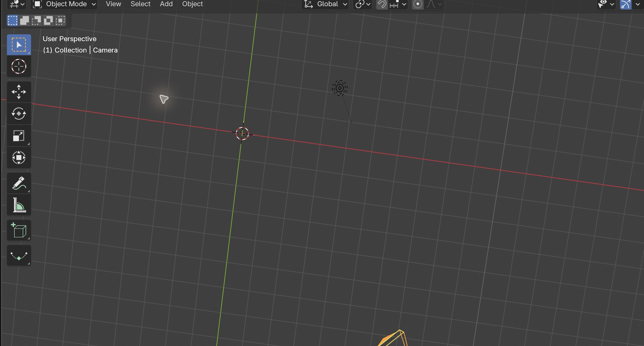Open the pivot point dropdown
The width and height of the screenshot is (644, 346).
pos(363,4)
